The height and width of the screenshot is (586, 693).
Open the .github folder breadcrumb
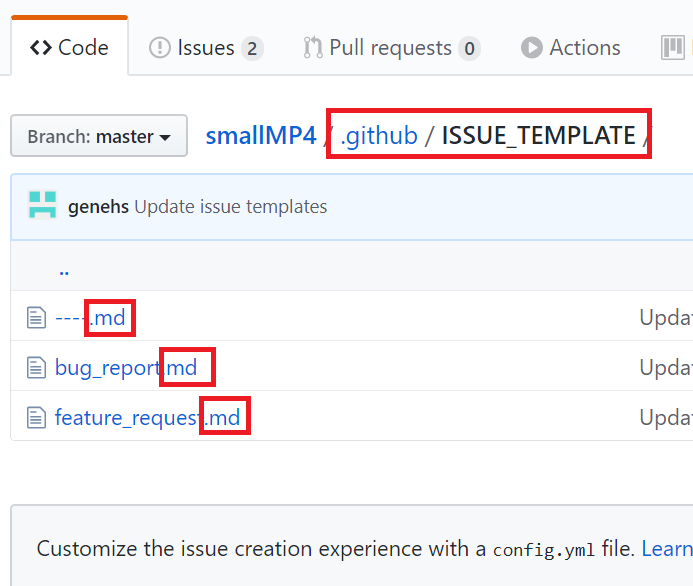[x=379, y=135]
